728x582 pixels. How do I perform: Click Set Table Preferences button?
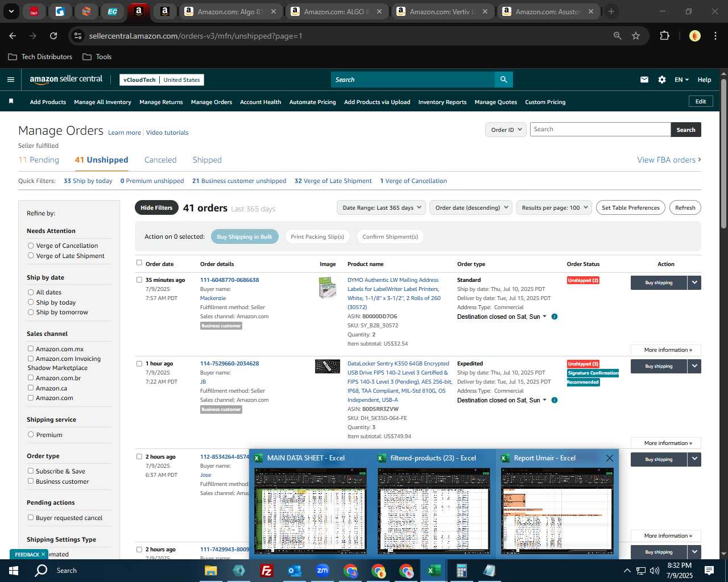pyautogui.click(x=631, y=207)
